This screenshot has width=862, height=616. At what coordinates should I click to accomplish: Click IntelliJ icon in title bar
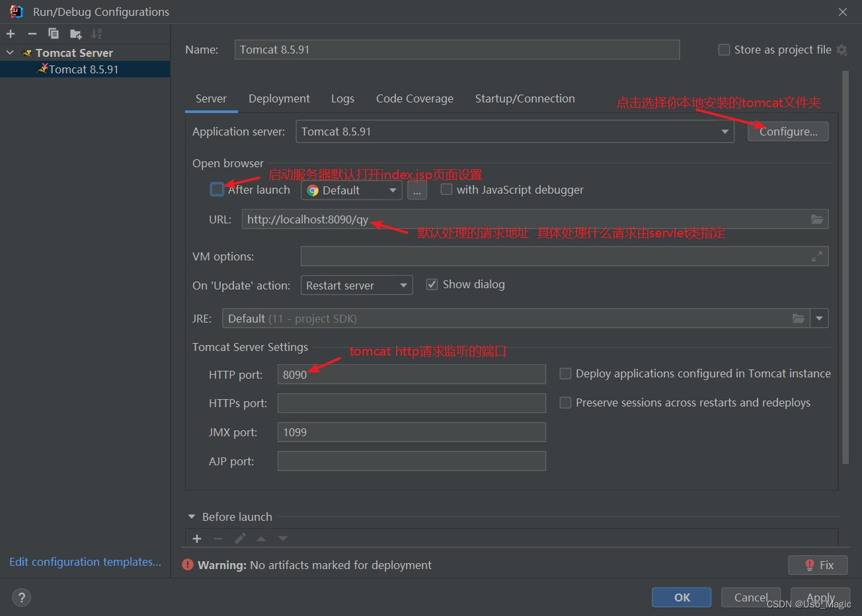point(17,11)
